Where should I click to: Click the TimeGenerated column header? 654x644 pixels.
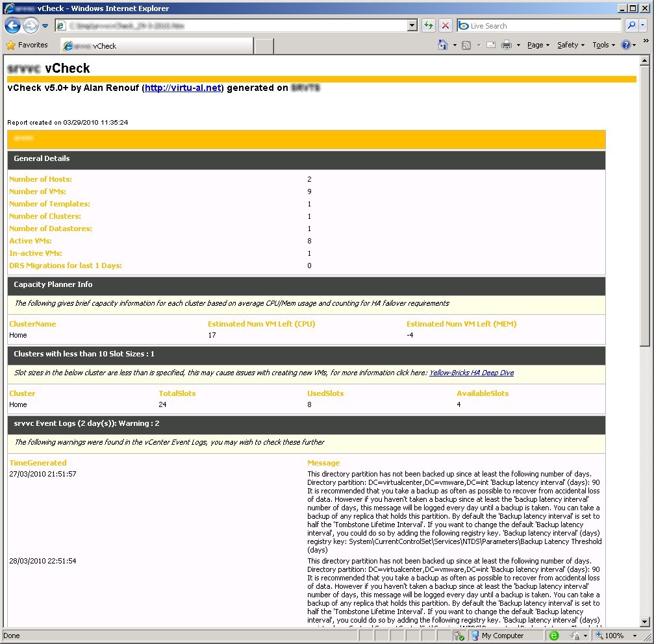38,463
